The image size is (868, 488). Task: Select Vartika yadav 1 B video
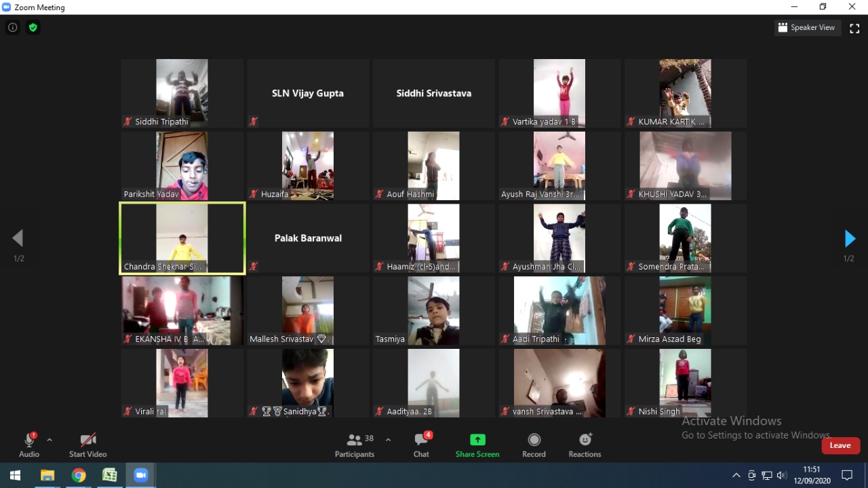click(559, 93)
